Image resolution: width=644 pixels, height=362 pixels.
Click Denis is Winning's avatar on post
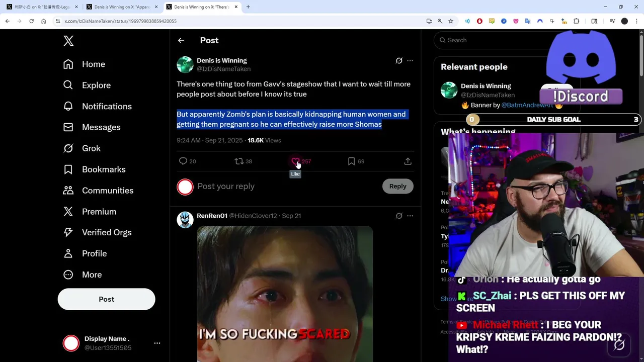point(185,64)
